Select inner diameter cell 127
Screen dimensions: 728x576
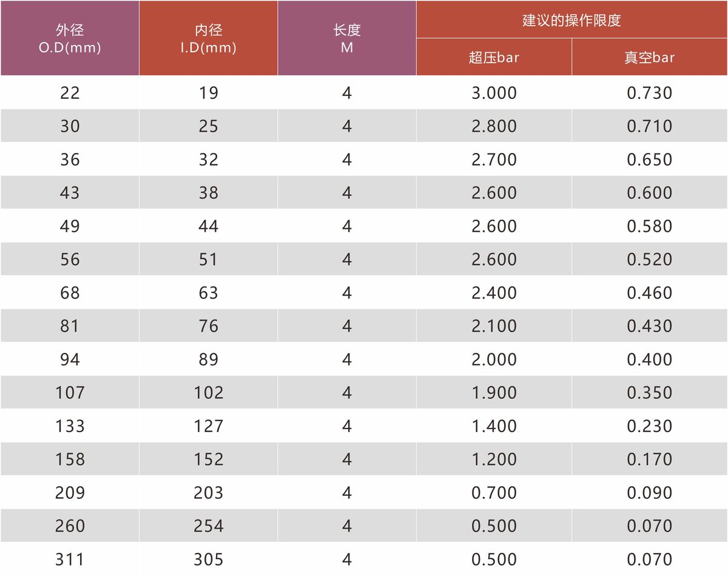(x=208, y=426)
